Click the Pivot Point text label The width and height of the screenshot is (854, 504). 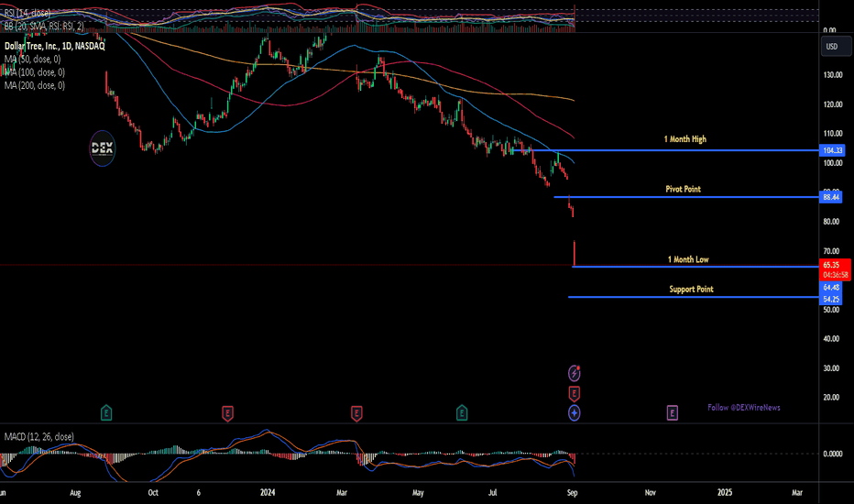point(683,189)
